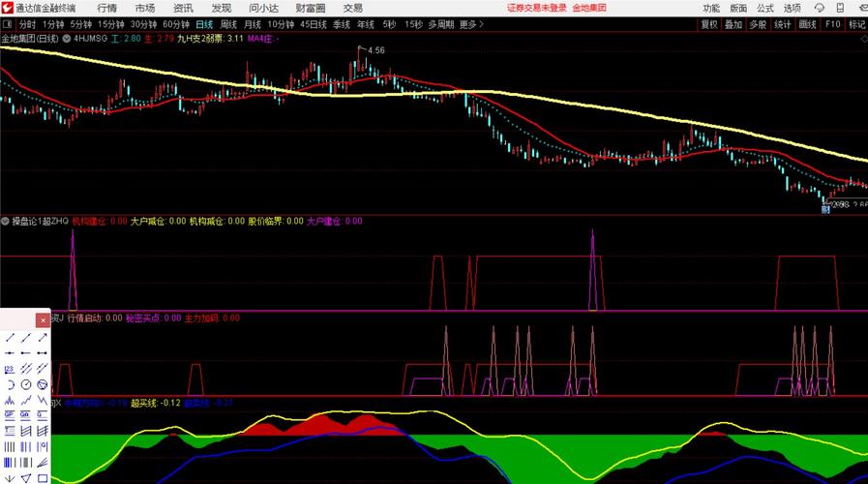The width and height of the screenshot is (868, 484).
Task: Click the F10 company info button
Action: 832,24
